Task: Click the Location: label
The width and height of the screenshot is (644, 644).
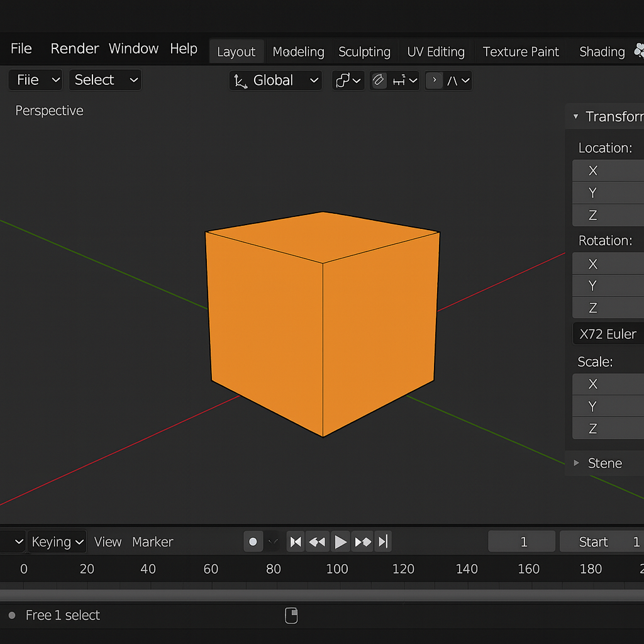Action: 605,148
